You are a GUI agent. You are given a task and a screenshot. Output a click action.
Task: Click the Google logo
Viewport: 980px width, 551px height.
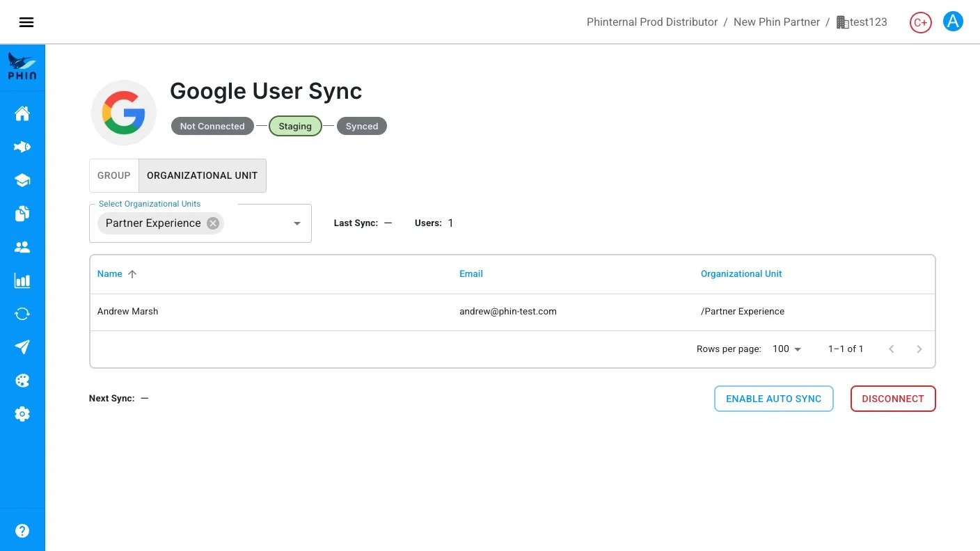click(x=124, y=113)
